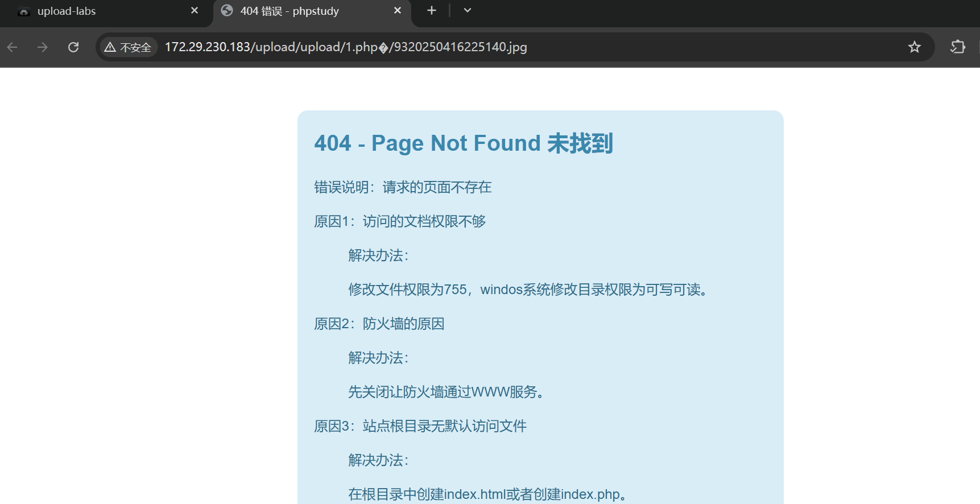980x504 pixels.
Task: Close the 404 错误 - phpstudy tab
Action: (x=398, y=11)
